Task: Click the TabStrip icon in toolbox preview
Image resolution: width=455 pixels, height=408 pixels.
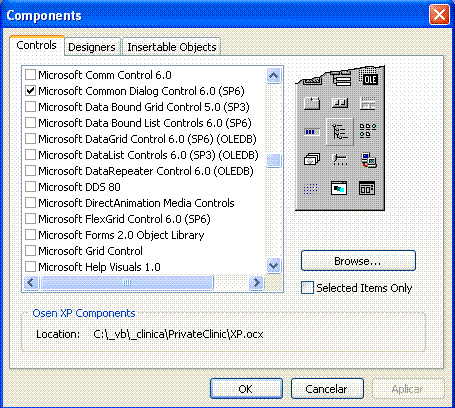Action: coord(312,103)
